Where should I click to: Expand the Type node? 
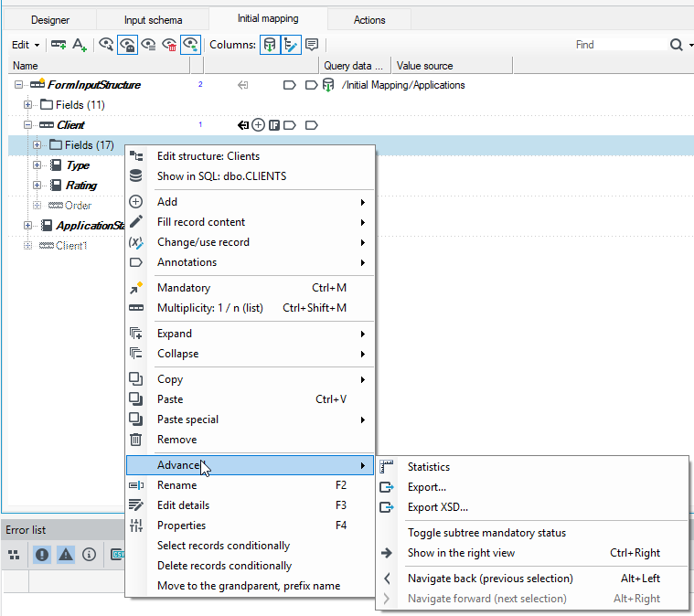[37, 165]
